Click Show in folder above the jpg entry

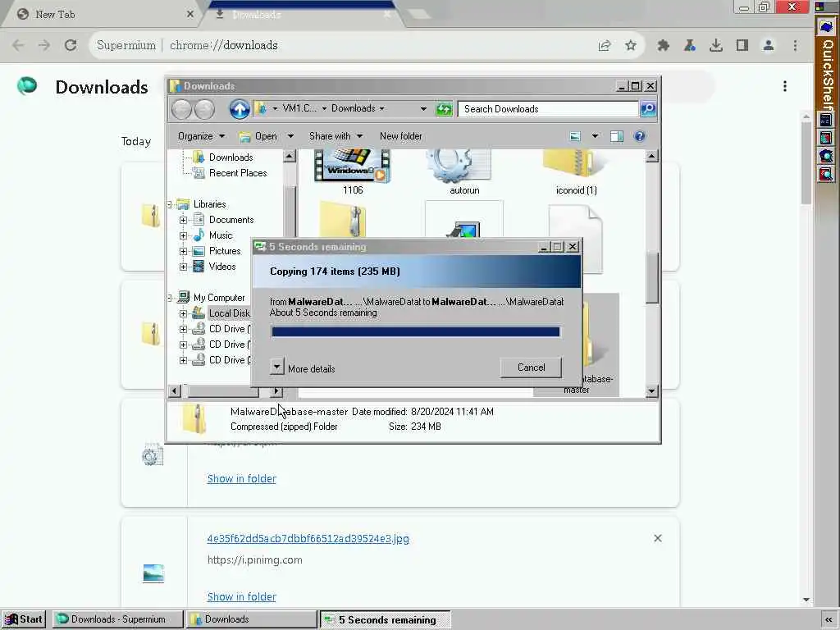pos(242,479)
